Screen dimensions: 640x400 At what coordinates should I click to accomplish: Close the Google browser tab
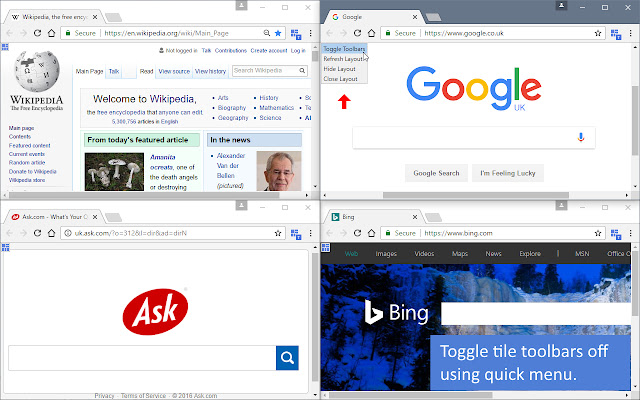(x=415, y=17)
